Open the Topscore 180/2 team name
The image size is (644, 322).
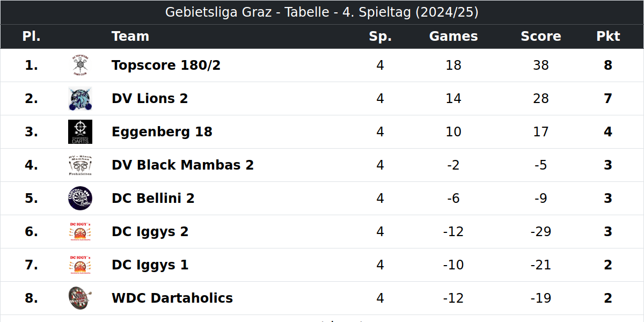click(x=166, y=65)
